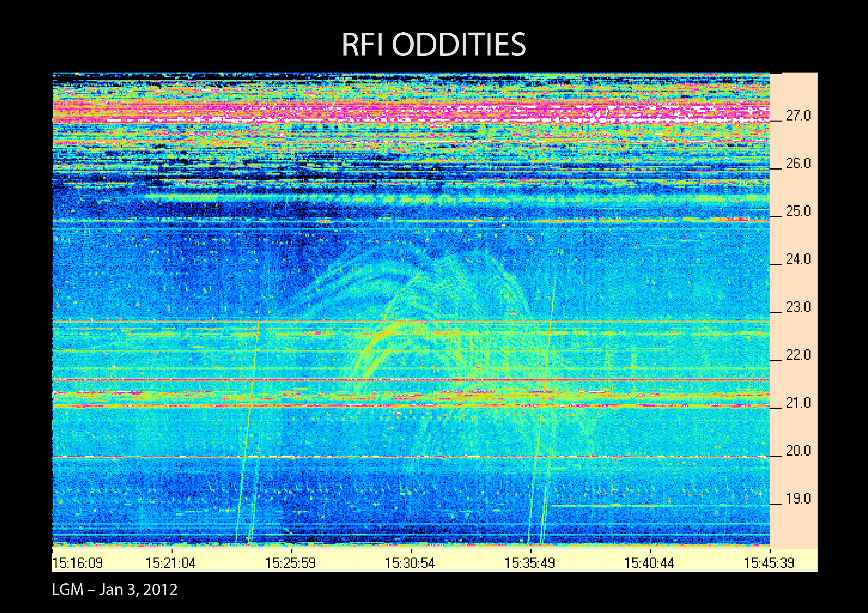Click the 25.0 frequency axis label
Viewport: 868px width, 613px height.
(798, 211)
